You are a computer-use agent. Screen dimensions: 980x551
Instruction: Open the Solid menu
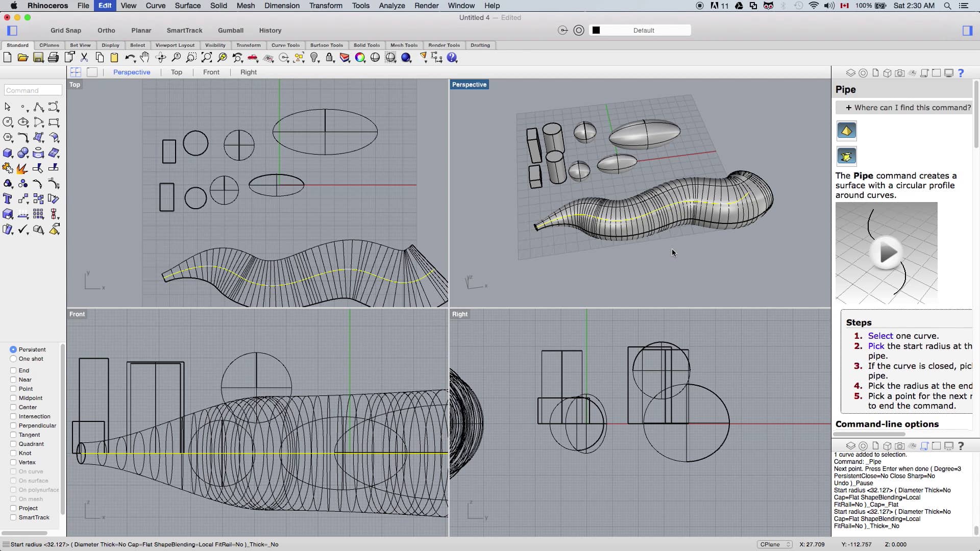coord(218,6)
